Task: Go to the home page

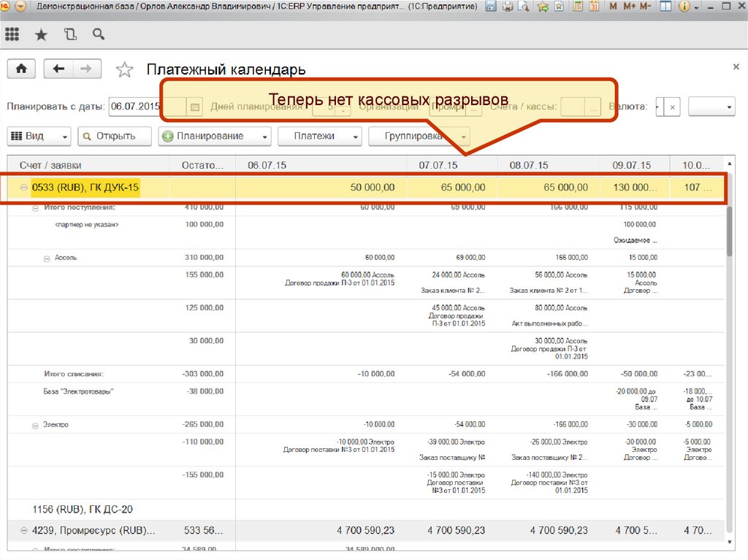Action: point(21,69)
